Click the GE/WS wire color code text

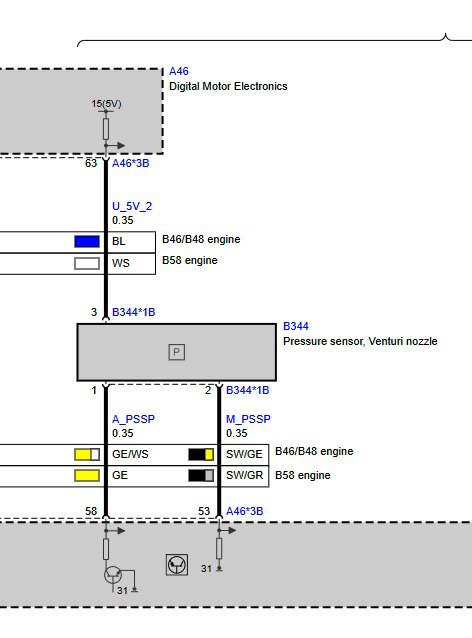tap(130, 454)
